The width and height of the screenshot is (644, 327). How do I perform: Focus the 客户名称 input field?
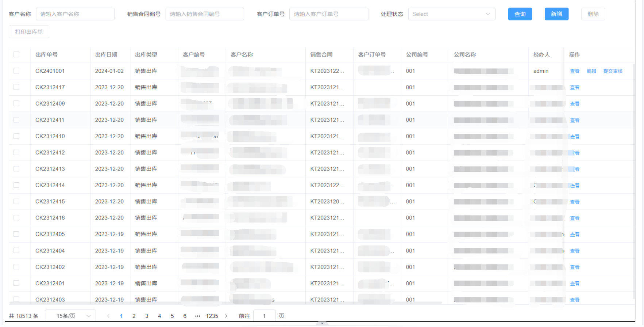click(x=75, y=14)
